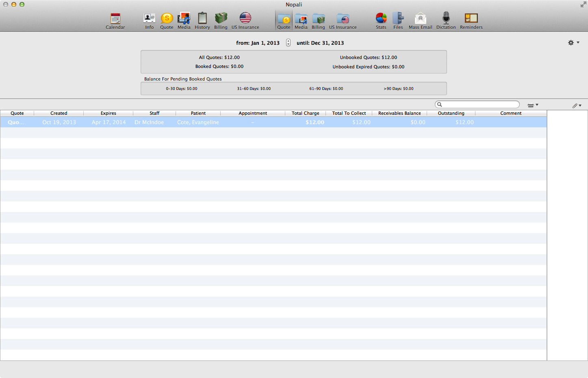Open the pencil edit dropdown
The image size is (588, 378).
tap(577, 106)
